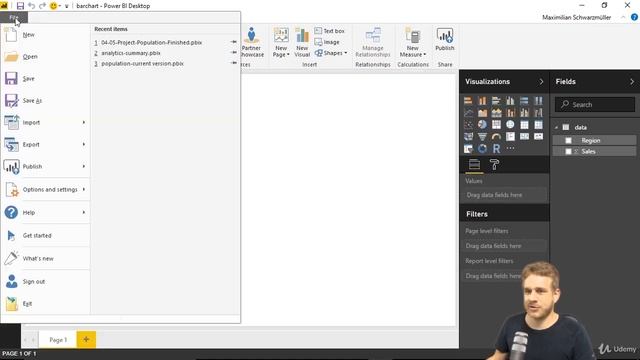Select the Pie chart visualization
Viewport: 640px width, 360px height.
[x=482, y=124]
